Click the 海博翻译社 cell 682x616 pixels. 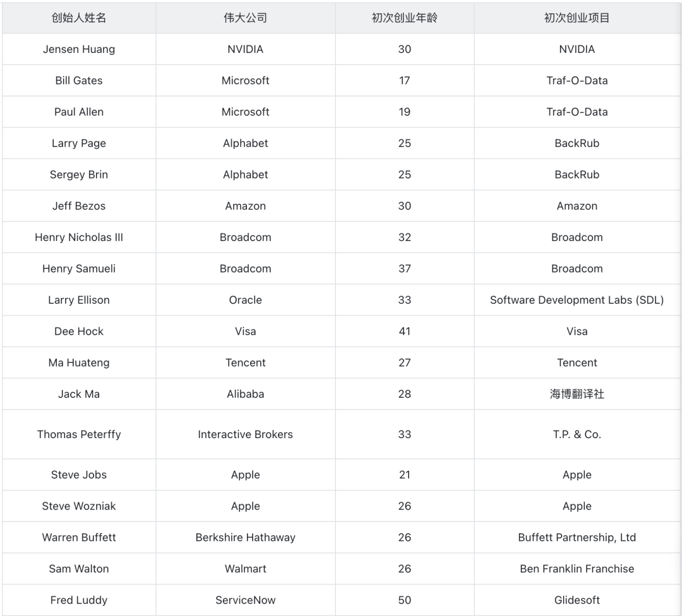point(577,393)
